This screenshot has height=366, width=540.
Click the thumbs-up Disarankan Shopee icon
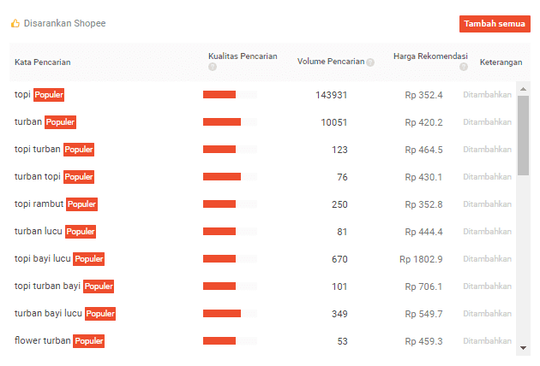point(15,23)
